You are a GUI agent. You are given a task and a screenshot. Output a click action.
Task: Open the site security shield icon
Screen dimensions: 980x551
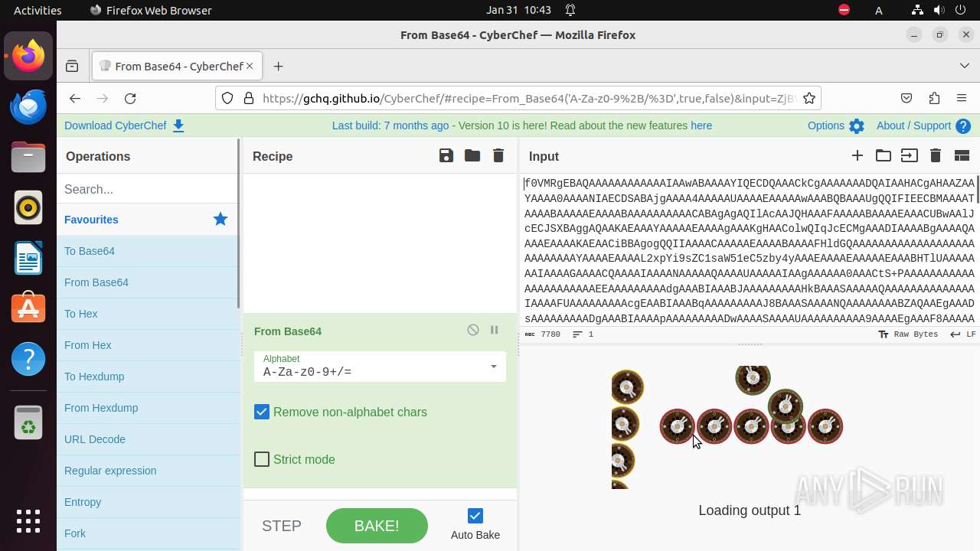coord(227,98)
